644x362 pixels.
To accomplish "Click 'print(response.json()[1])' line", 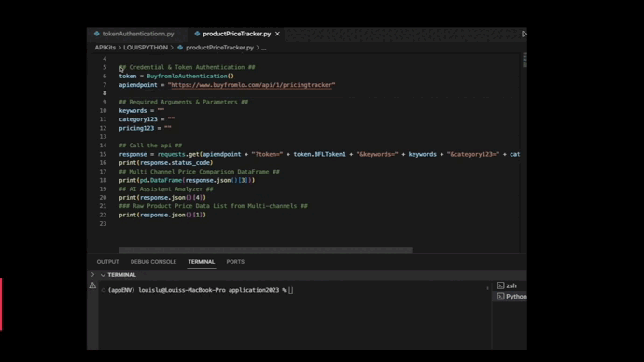I will (162, 216).
